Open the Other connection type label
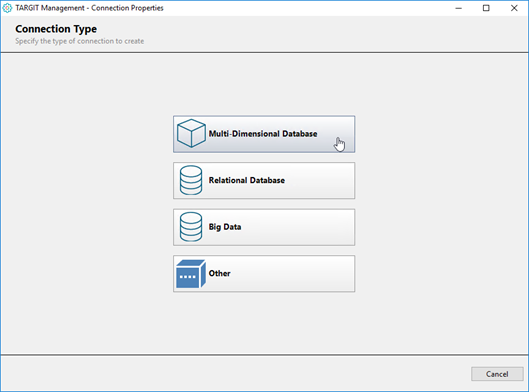 (219, 273)
